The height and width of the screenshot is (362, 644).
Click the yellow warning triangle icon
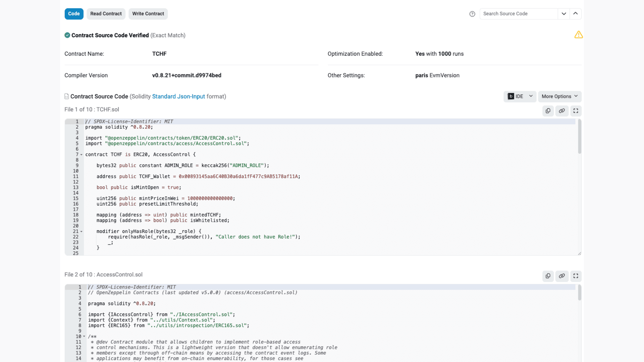pos(578,35)
